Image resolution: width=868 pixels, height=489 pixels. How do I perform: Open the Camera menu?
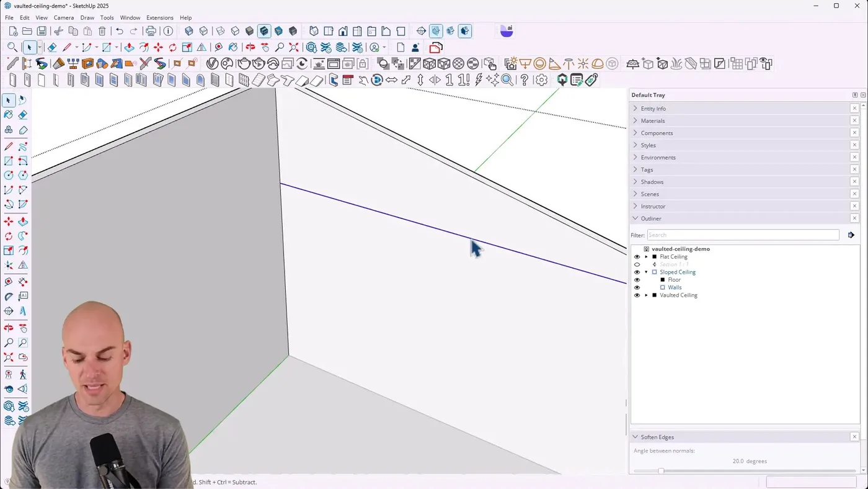pyautogui.click(x=63, y=17)
